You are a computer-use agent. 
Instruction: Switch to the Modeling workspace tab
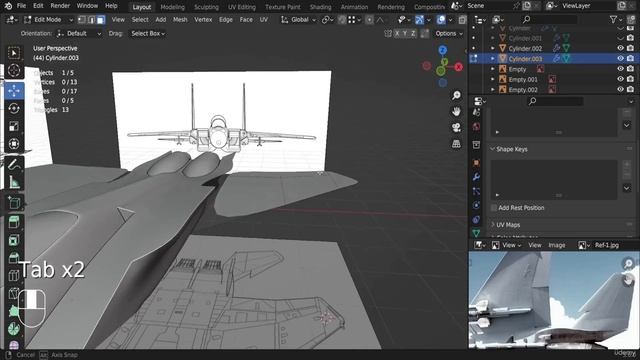pyautogui.click(x=173, y=7)
